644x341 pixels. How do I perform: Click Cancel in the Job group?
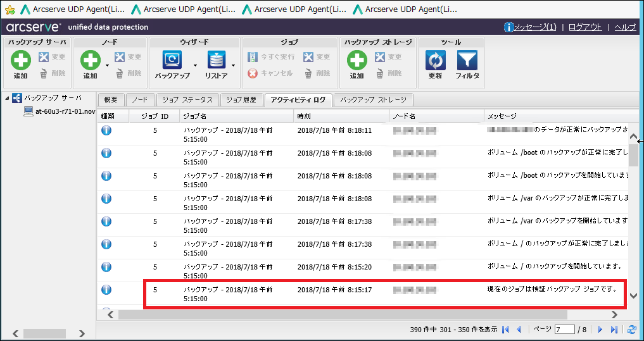pyautogui.click(x=270, y=73)
